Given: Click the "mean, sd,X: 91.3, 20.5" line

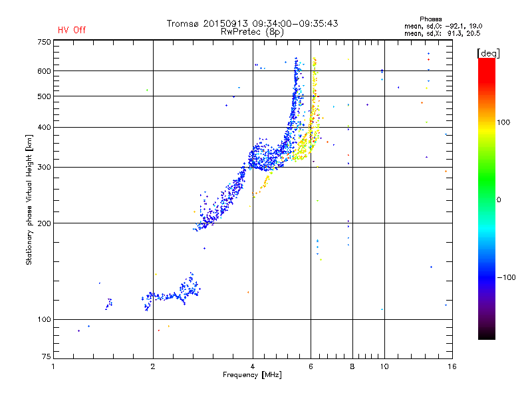Looking at the screenshot, I should click(x=442, y=33).
